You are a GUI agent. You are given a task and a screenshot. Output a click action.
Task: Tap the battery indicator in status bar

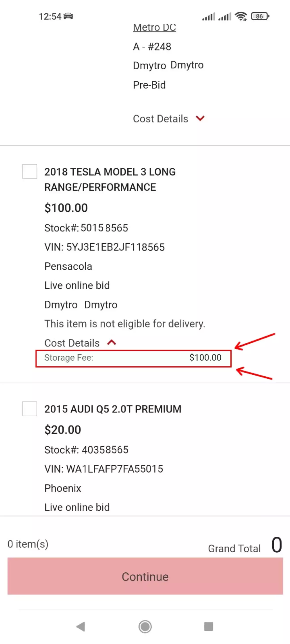tap(260, 17)
